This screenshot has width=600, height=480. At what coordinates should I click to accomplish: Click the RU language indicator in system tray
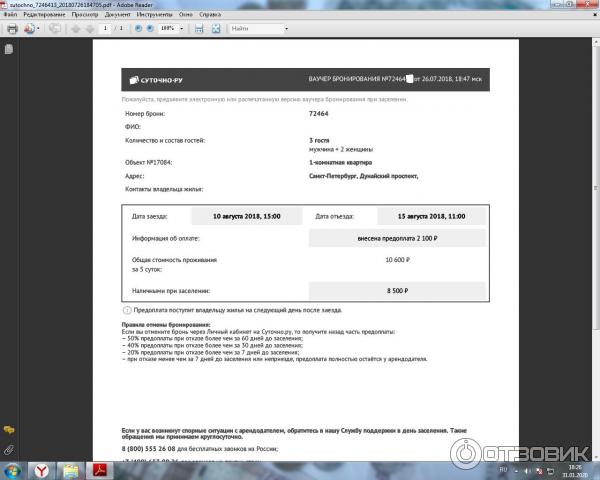pyautogui.click(x=503, y=468)
